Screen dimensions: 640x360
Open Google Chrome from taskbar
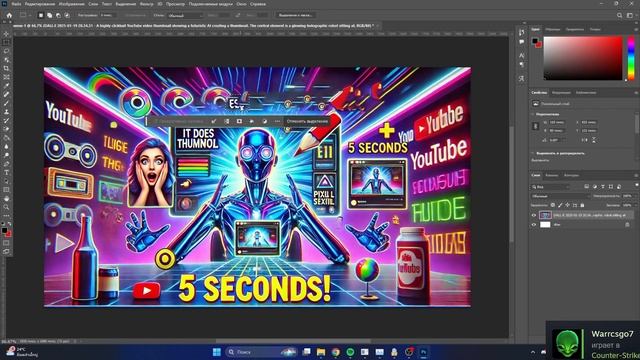click(336, 352)
